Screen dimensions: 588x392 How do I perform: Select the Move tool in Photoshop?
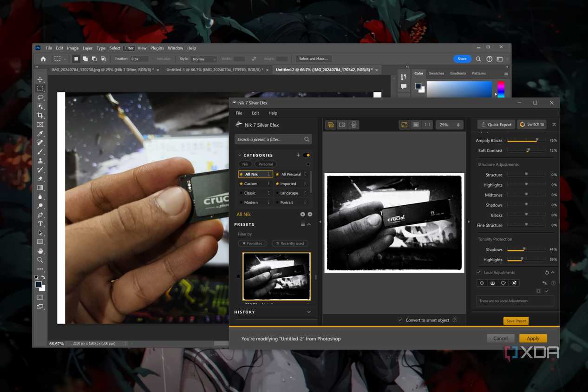(40, 79)
